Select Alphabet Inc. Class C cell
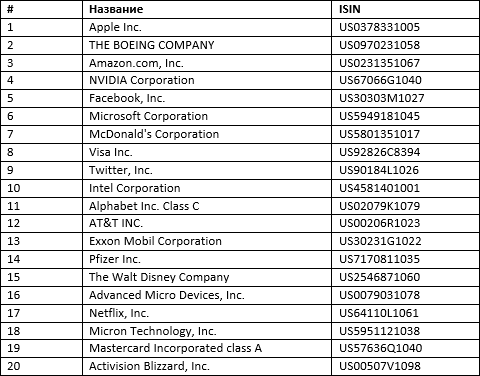 coord(207,206)
